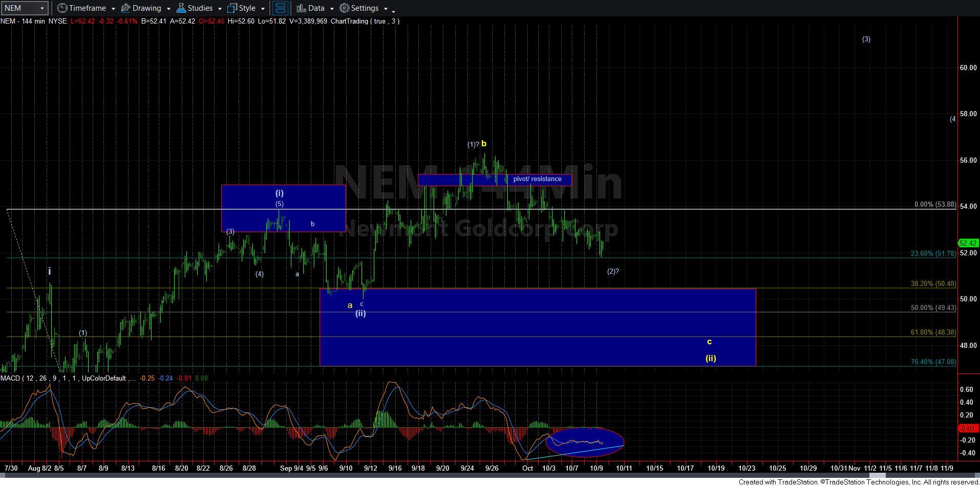Click the Style icon
980x486 pixels.
click(x=232, y=8)
